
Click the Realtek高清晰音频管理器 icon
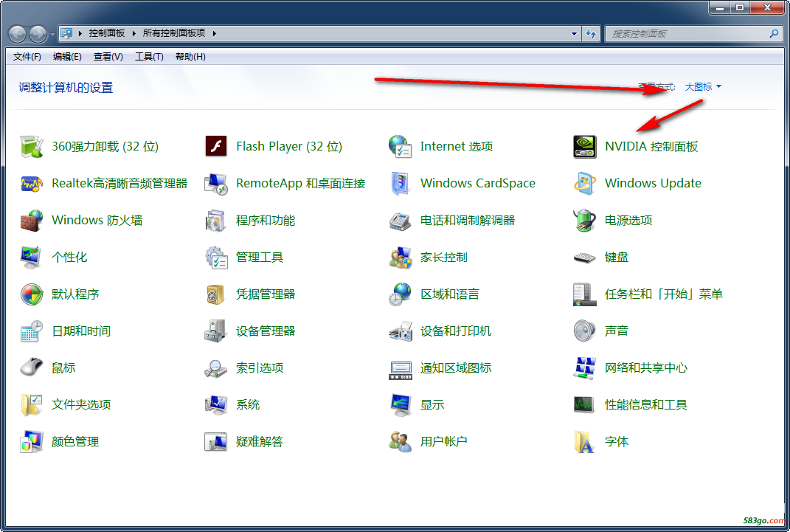pyautogui.click(x=32, y=184)
